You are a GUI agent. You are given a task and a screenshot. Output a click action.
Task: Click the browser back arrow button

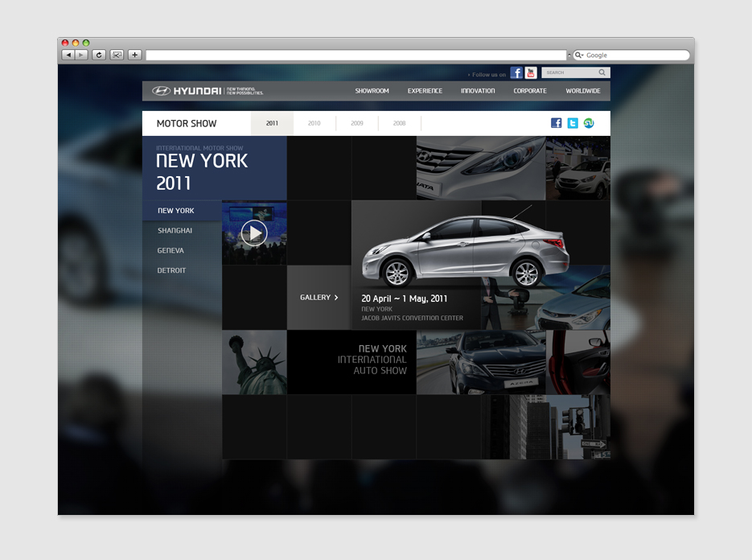(x=68, y=55)
